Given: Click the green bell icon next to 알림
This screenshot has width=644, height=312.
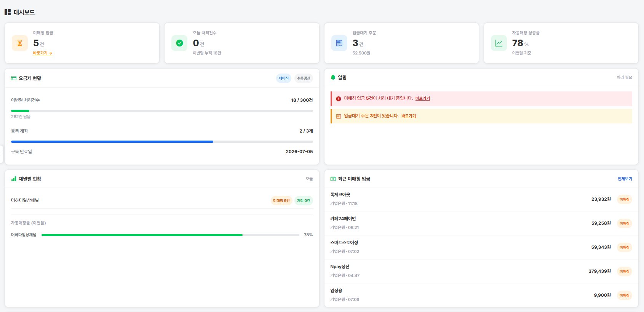Looking at the screenshot, I should click(333, 77).
